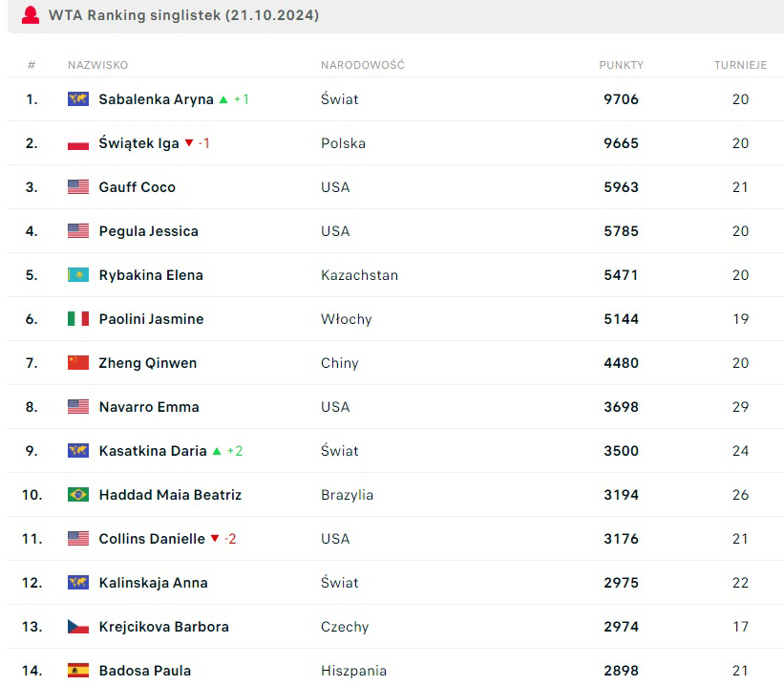Click the Italian flag beside Paolini Jasmine

[78, 319]
